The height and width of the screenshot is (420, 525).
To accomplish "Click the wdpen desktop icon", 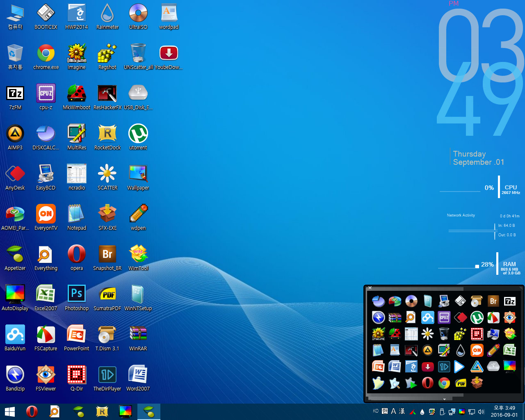I will [138, 218].
